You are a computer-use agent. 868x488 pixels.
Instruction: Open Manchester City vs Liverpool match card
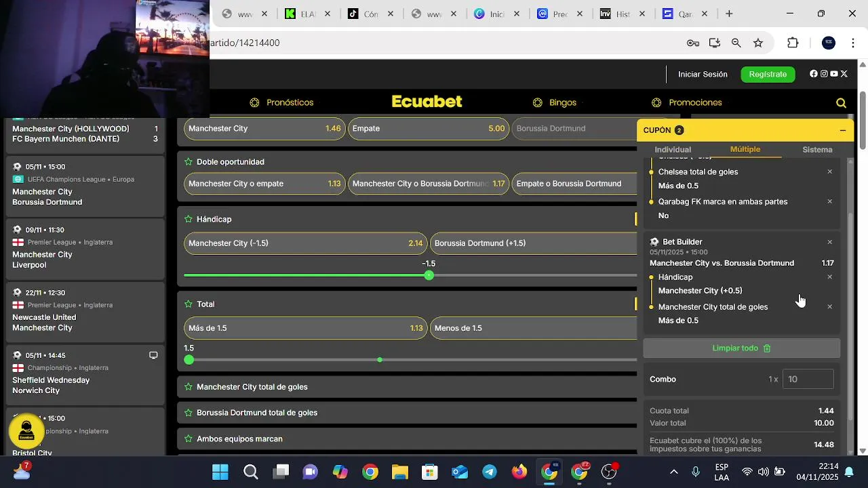85,249
